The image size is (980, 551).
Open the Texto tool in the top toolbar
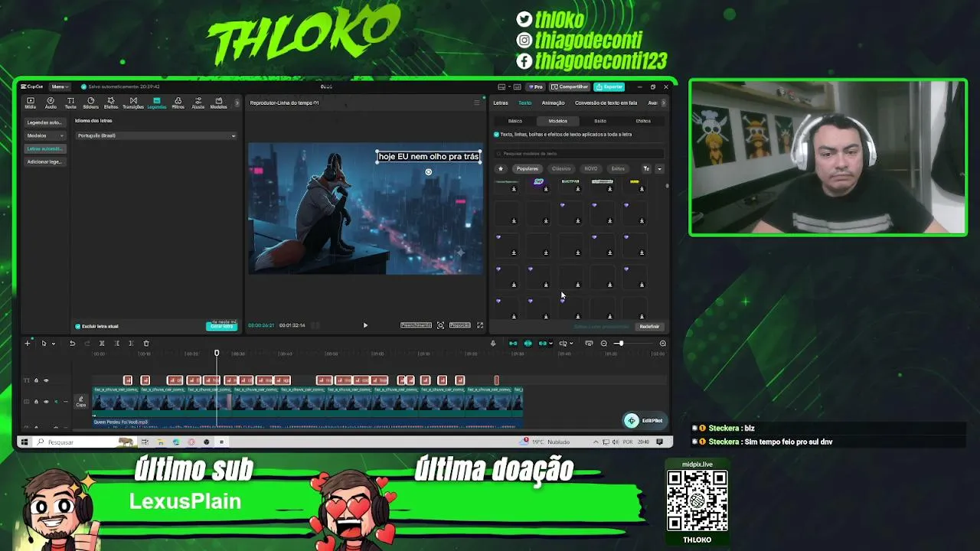point(70,103)
